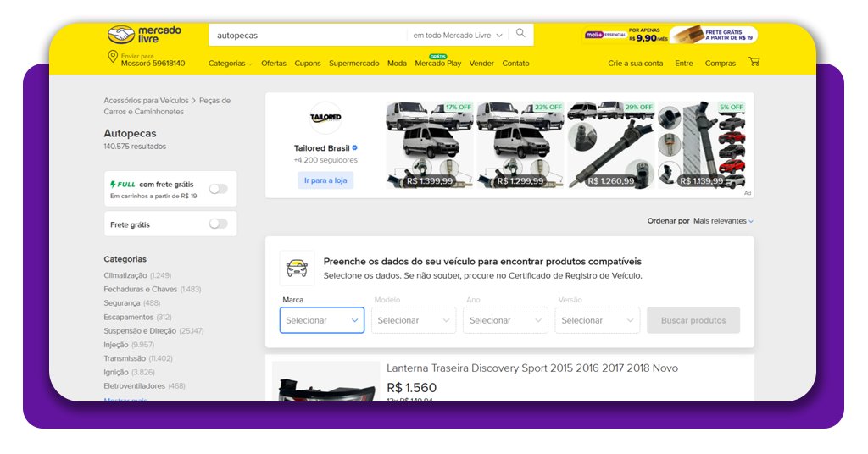The width and height of the screenshot is (868, 454).
Task: Click the Frete grátis promo banner
Action: tap(714, 35)
